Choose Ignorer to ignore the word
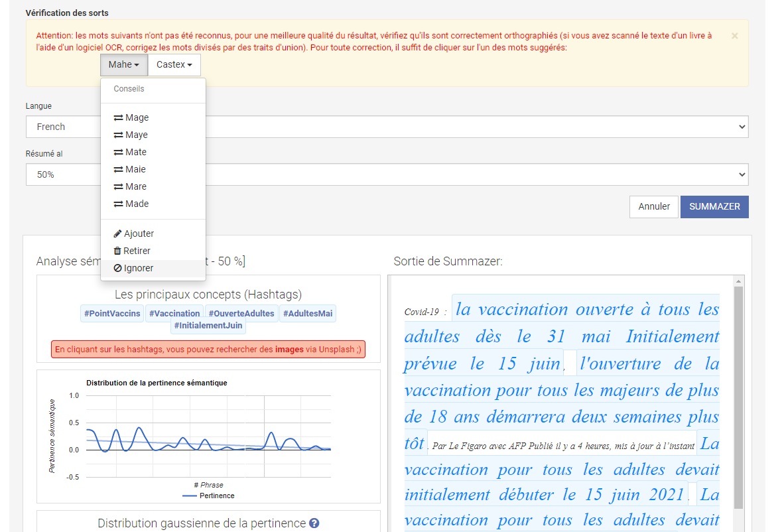 153,268
